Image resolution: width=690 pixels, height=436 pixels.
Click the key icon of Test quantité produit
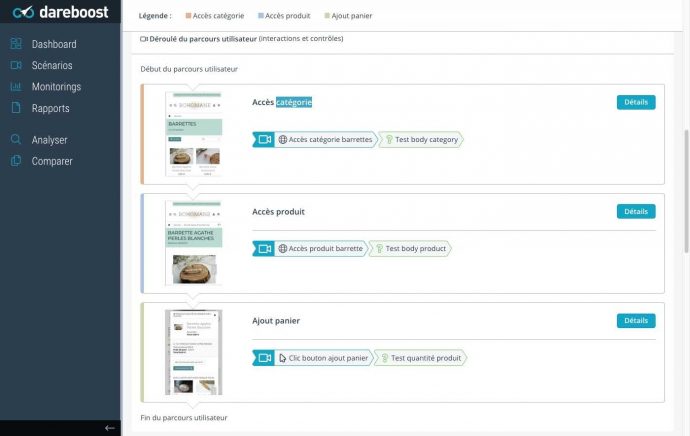click(x=385, y=358)
